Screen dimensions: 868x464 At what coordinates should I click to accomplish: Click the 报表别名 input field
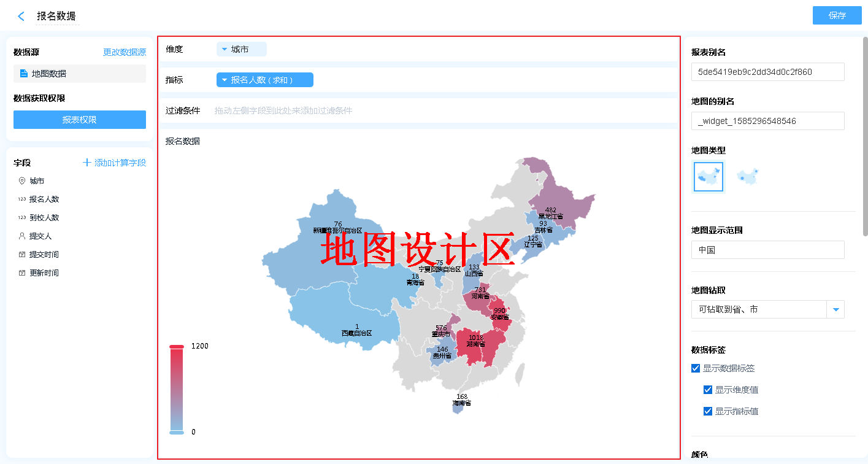(767, 72)
